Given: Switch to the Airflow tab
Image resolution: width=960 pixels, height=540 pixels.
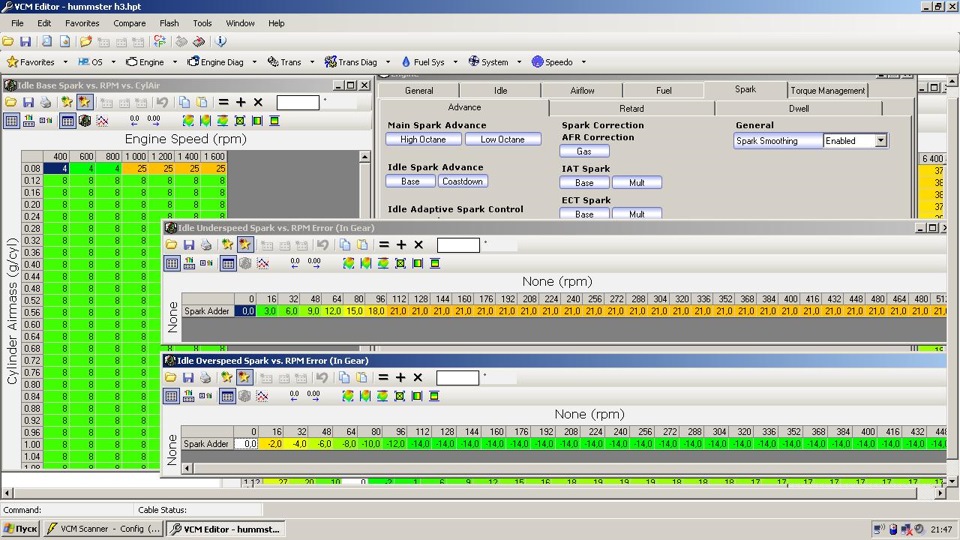Looking at the screenshot, I should pos(582,91).
